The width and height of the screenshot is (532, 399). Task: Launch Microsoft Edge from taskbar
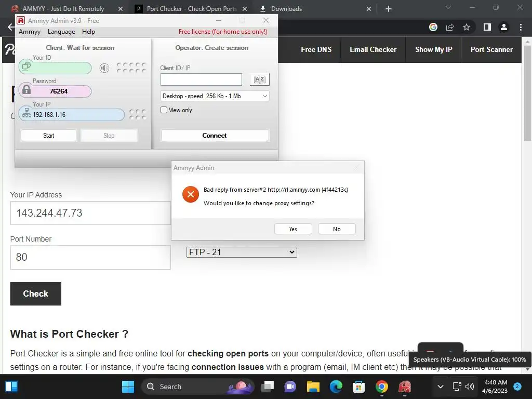[336, 387]
